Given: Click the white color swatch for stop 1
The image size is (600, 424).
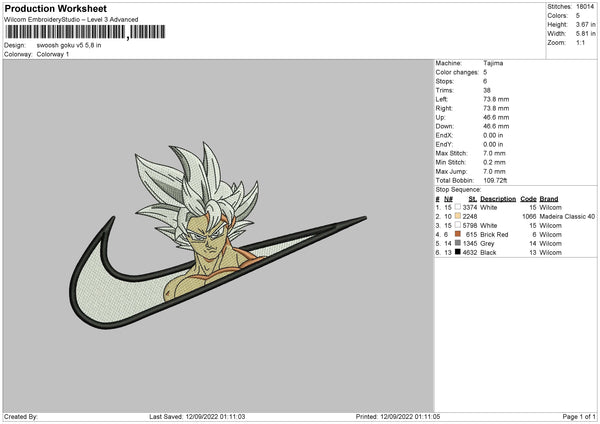Looking at the screenshot, I should tap(458, 207).
